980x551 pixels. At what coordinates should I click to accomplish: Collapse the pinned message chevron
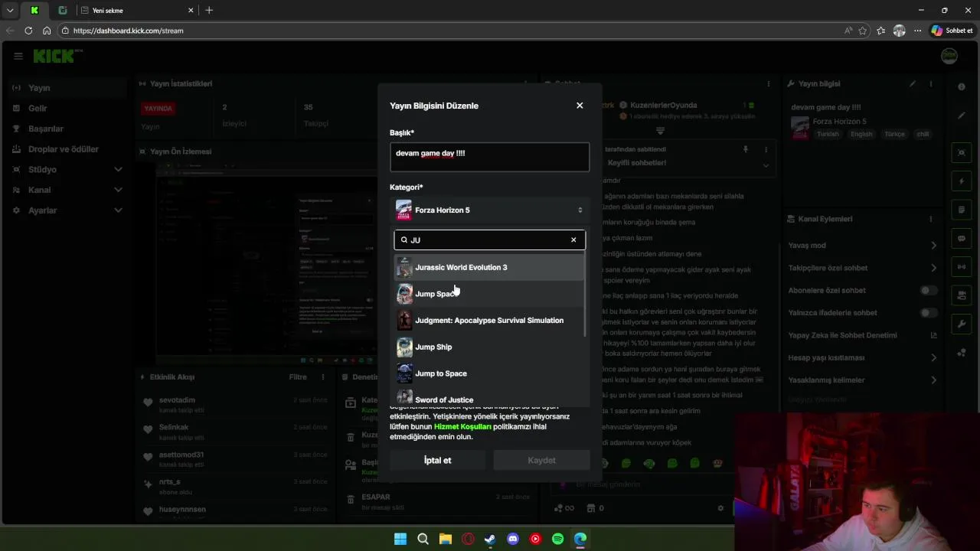click(766, 165)
